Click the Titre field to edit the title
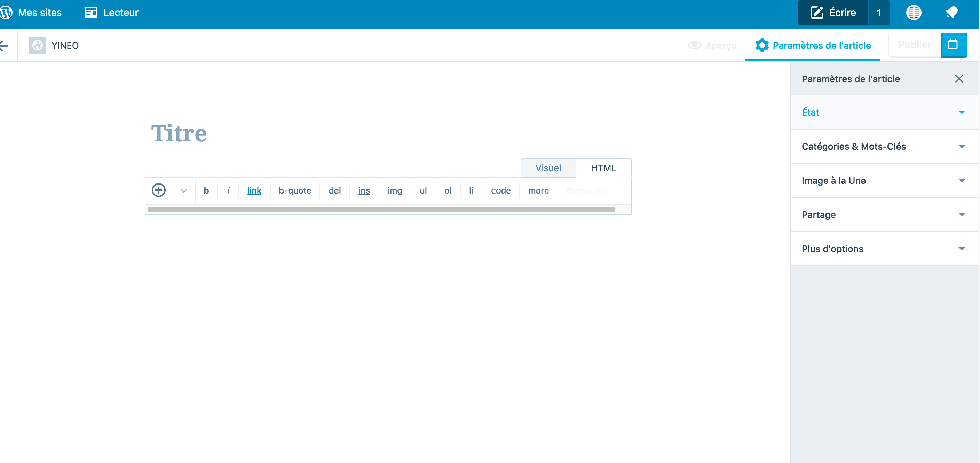Viewport: 980px width, 463px height. (179, 134)
